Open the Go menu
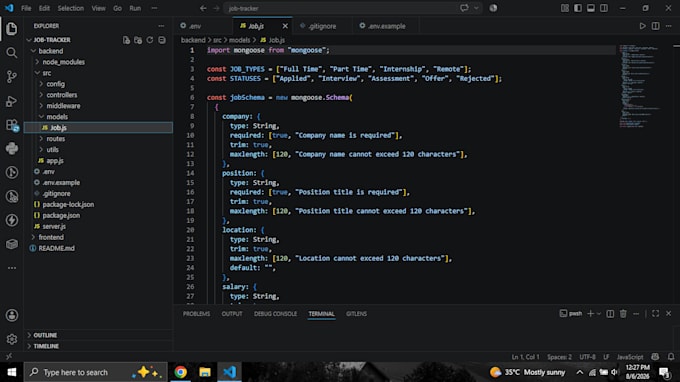680x382 pixels. pyautogui.click(x=117, y=8)
